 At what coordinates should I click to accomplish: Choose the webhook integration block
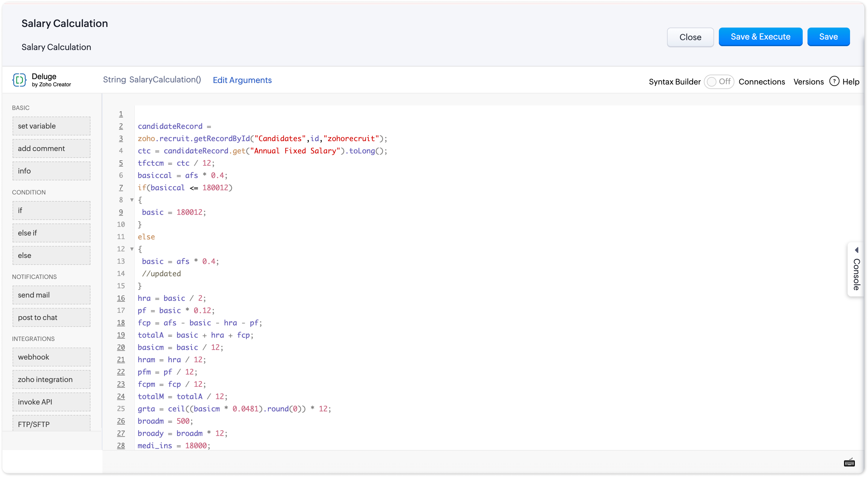[51, 357]
